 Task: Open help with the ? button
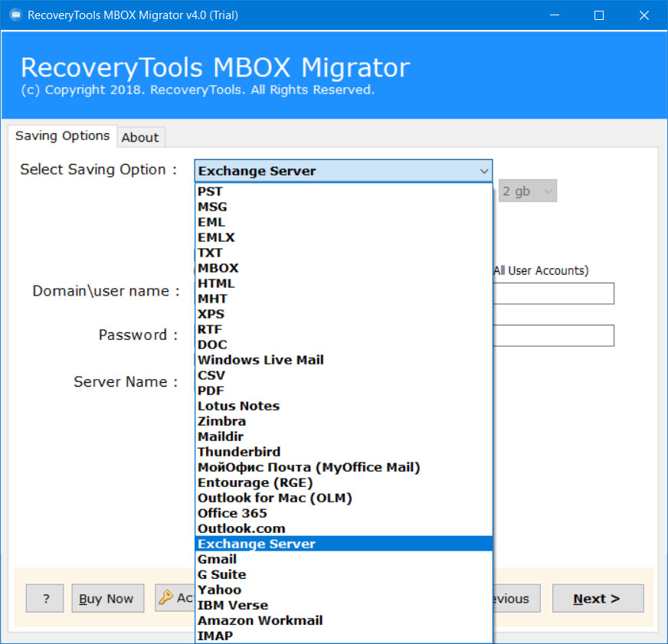point(44,598)
